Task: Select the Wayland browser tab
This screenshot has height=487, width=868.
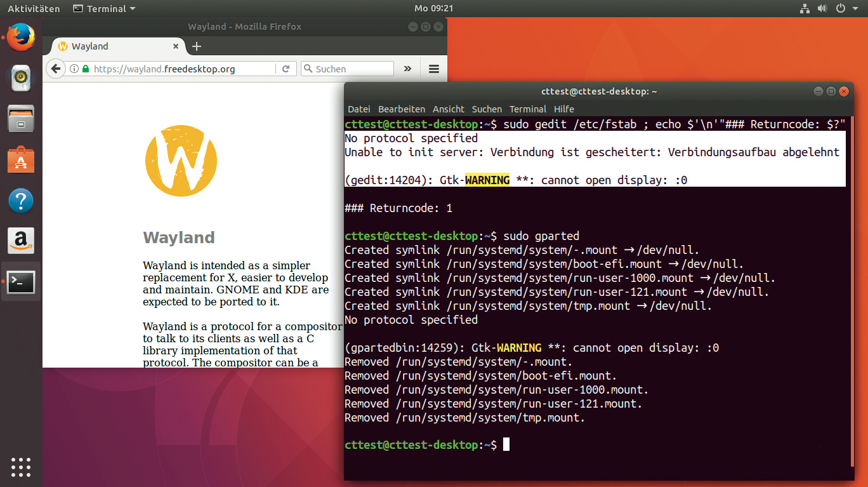Action: pyautogui.click(x=119, y=46)
